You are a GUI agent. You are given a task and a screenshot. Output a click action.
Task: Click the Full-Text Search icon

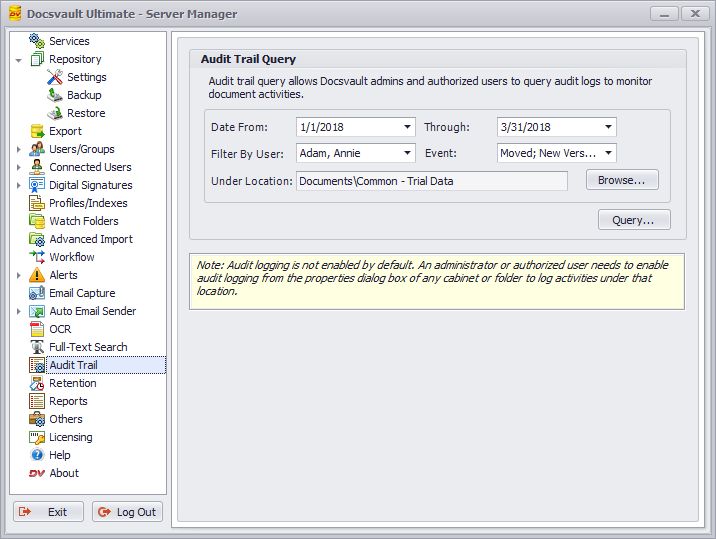[37, 347]
